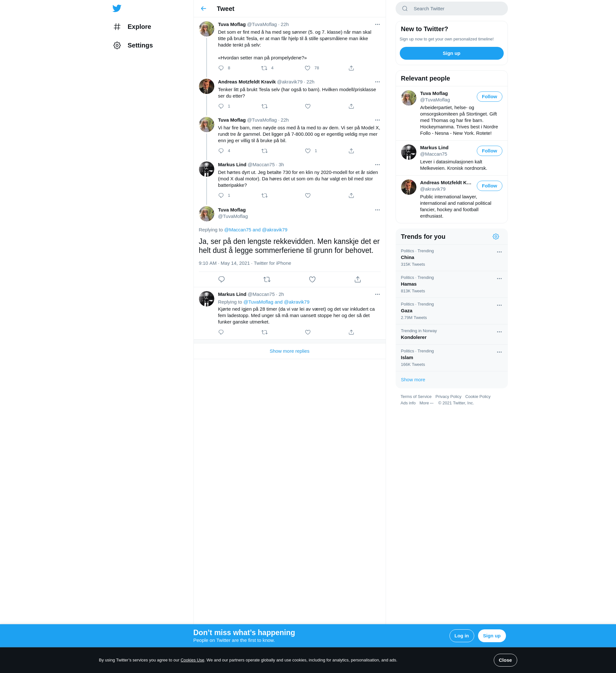616x673 pixels.
Task: Click the search magnifier icon
Action: coord(405,9)
